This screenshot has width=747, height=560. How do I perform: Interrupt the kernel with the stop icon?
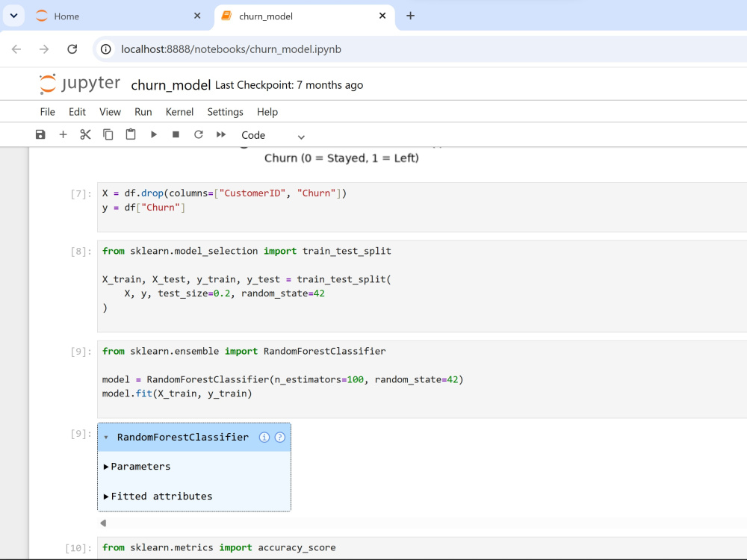click(x=176, y=134)
